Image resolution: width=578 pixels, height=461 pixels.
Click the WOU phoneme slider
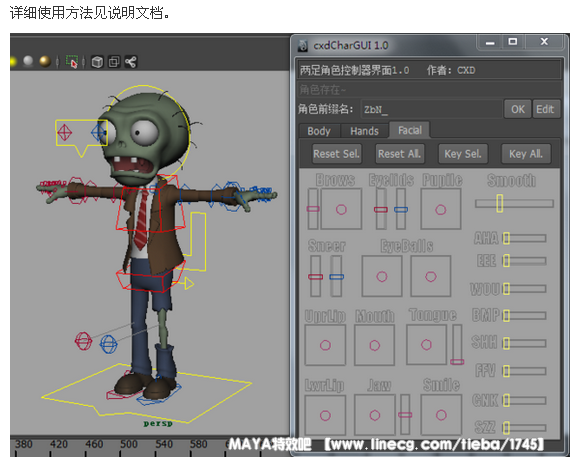click(525, 289)
